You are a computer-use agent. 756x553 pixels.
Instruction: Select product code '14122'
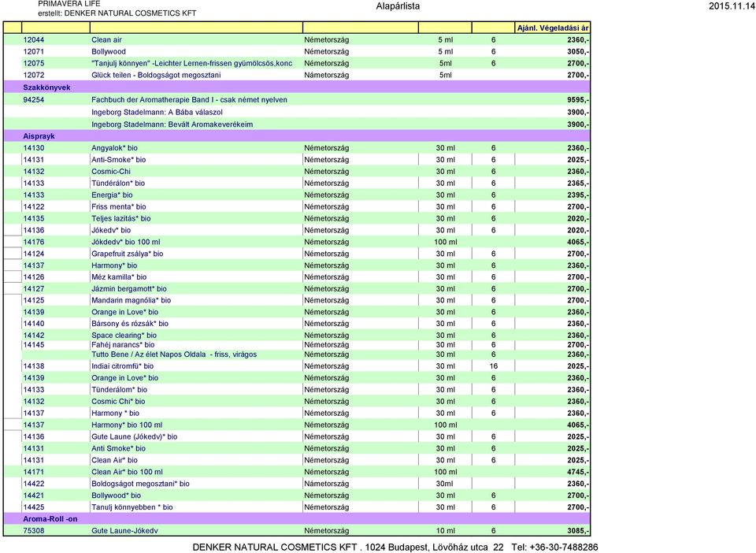tap(34, 207)
